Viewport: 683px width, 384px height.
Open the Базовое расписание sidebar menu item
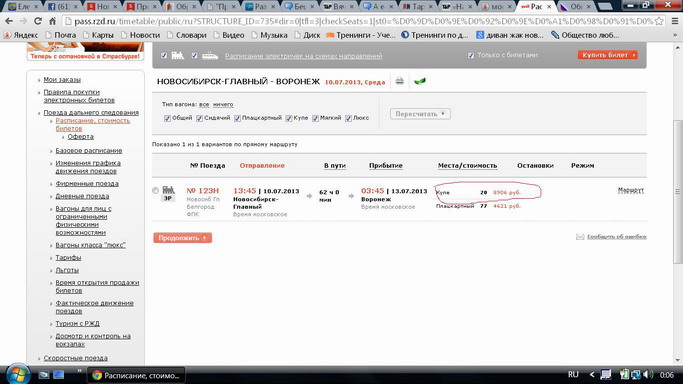(89, 151)
